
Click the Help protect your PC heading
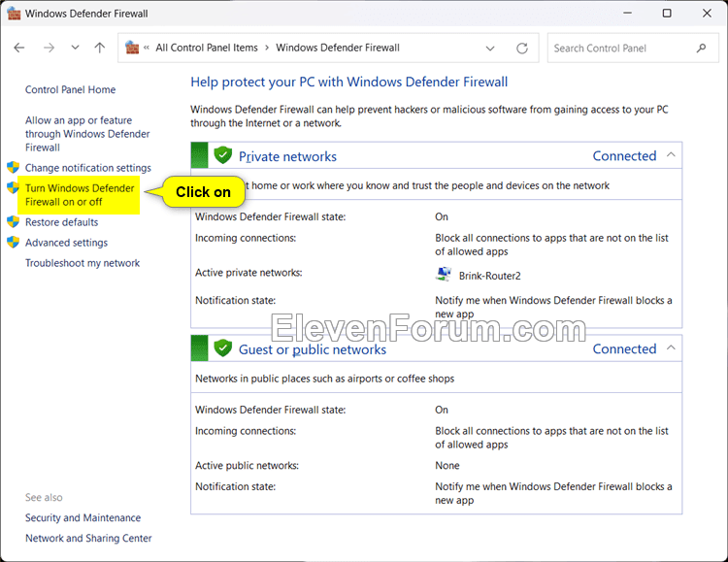(349, 83)
